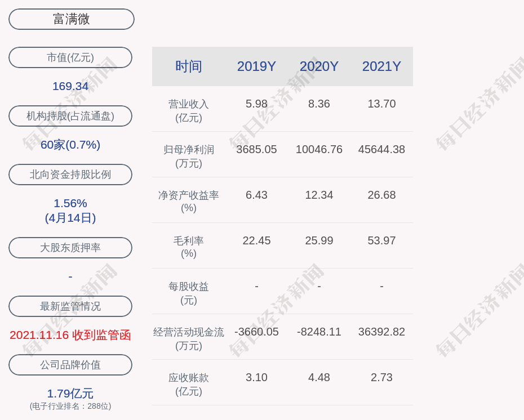
Task: Select the 北向资金持股比例 pill
Action: [x=70, y=175]
